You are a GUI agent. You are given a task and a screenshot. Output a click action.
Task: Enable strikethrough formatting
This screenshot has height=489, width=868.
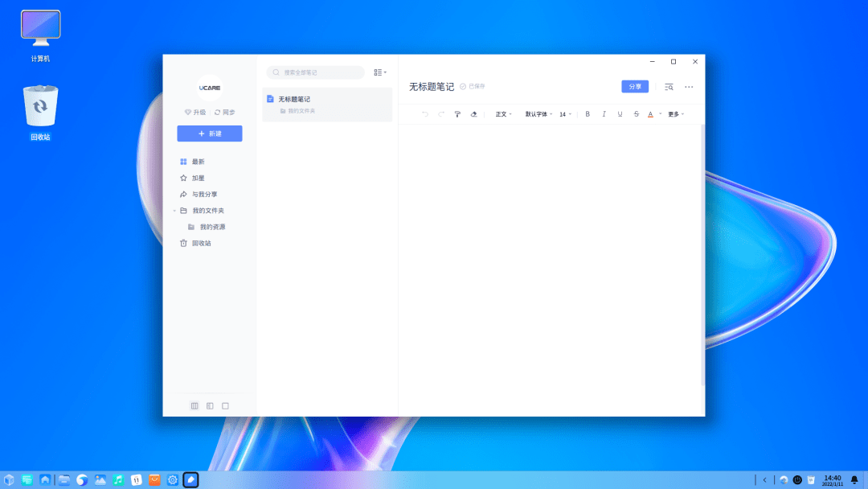636,114
